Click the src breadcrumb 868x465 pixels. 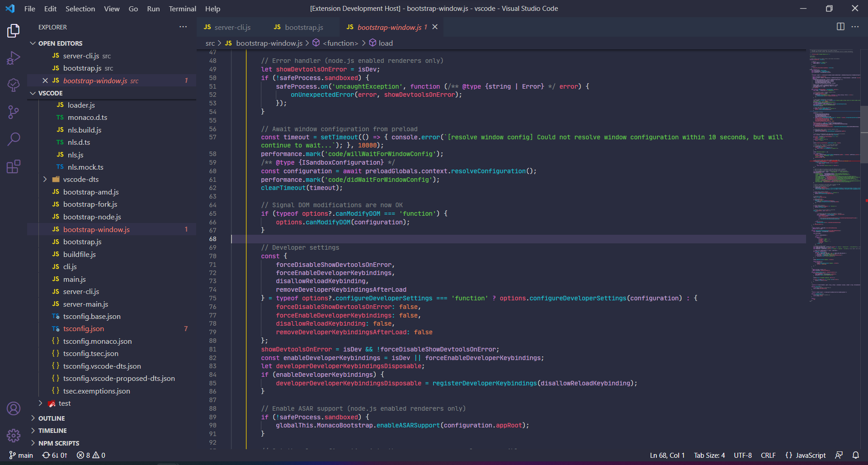click(210, 43)
